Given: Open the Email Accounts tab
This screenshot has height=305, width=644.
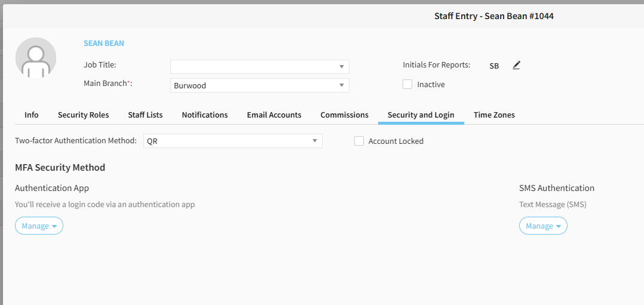Looking at the screenshot, I should pos(274,115).
